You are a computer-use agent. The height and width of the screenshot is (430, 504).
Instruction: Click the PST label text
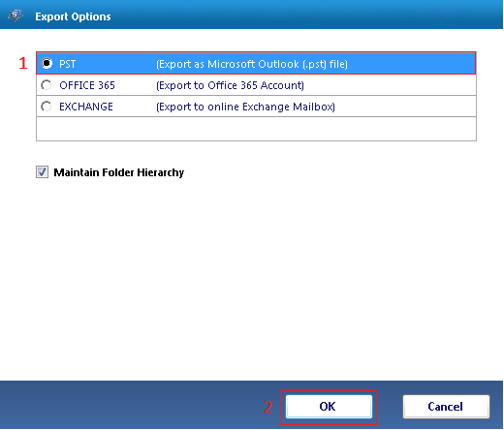tap(67, 64)
